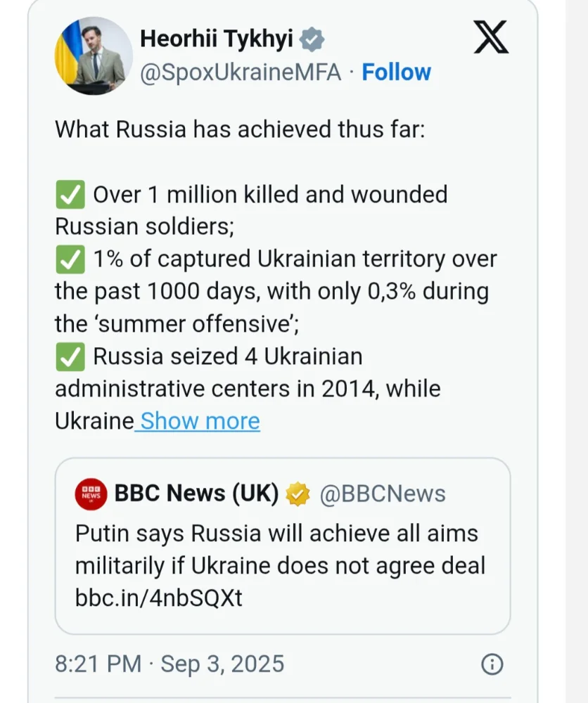
Task: Open the quoted tweet text about Putin
Action: click(x=280, y=549)
